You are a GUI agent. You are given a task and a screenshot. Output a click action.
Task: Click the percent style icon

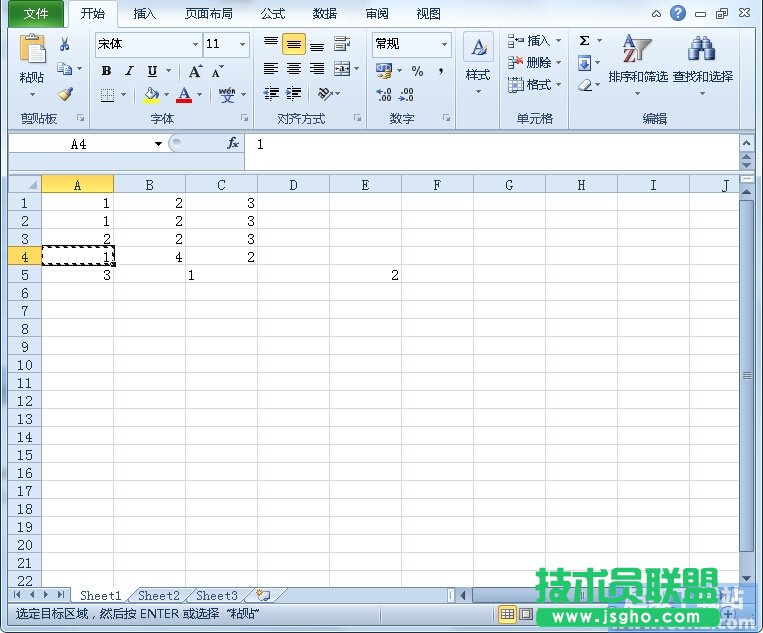point(417,71)
